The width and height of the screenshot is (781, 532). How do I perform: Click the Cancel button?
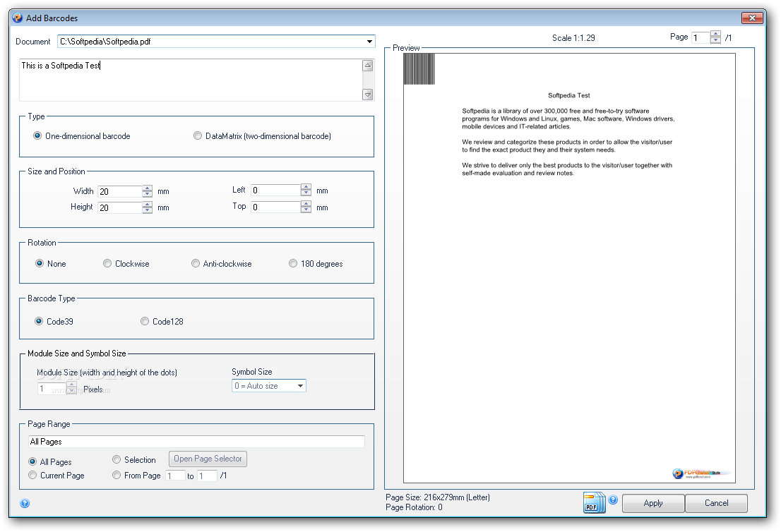point(716,503)
